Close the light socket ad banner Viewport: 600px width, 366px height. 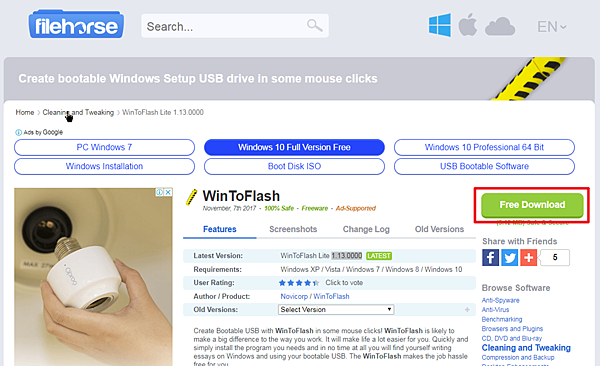pyautogui.click(x=168, y=192)
